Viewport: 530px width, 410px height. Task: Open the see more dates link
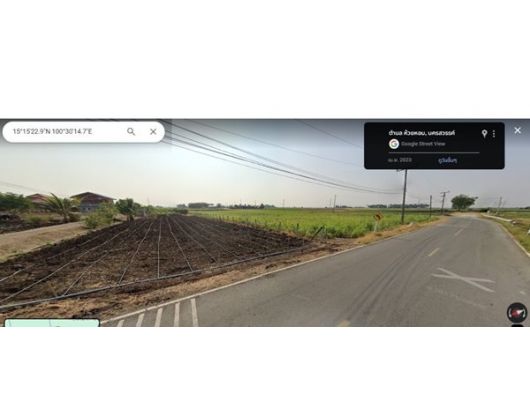(x=448, y=160)
